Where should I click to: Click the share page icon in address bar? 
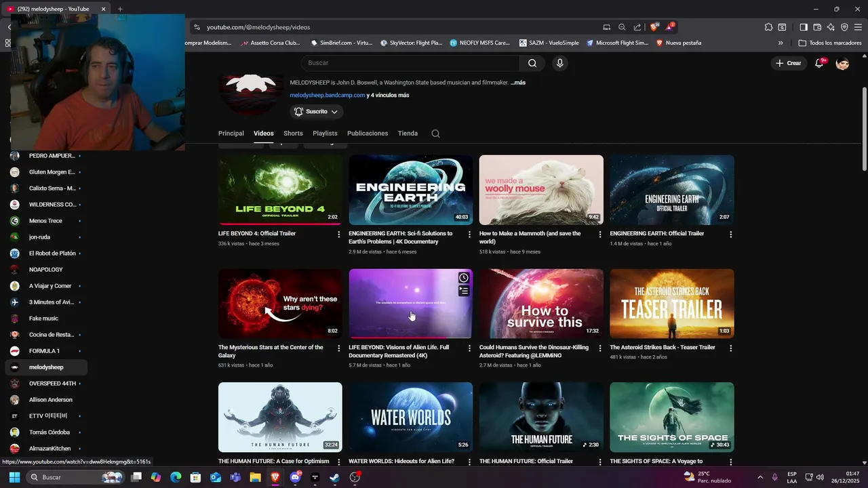click(x=637, y=27)
